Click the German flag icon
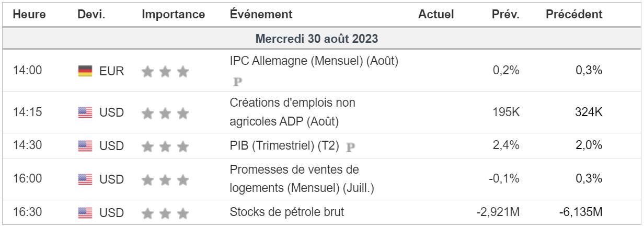644x227 pixels. pyautogui.click(x=85, y=71)
